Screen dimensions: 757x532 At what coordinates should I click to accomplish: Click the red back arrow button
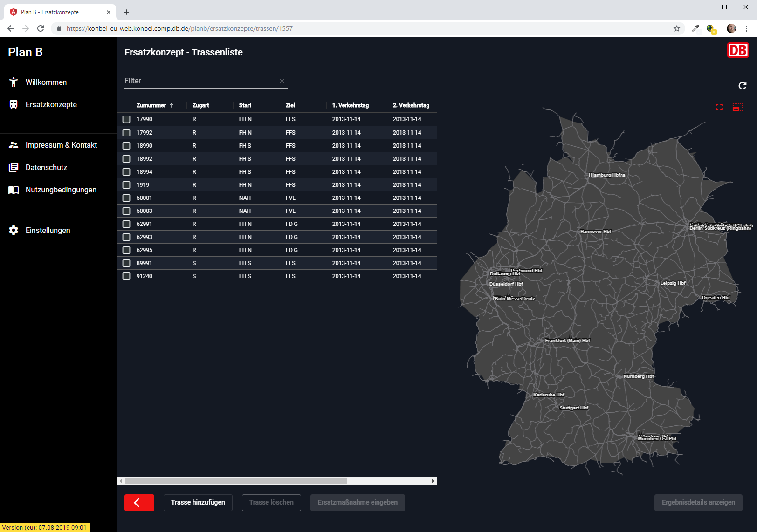[x=139, y=503]
